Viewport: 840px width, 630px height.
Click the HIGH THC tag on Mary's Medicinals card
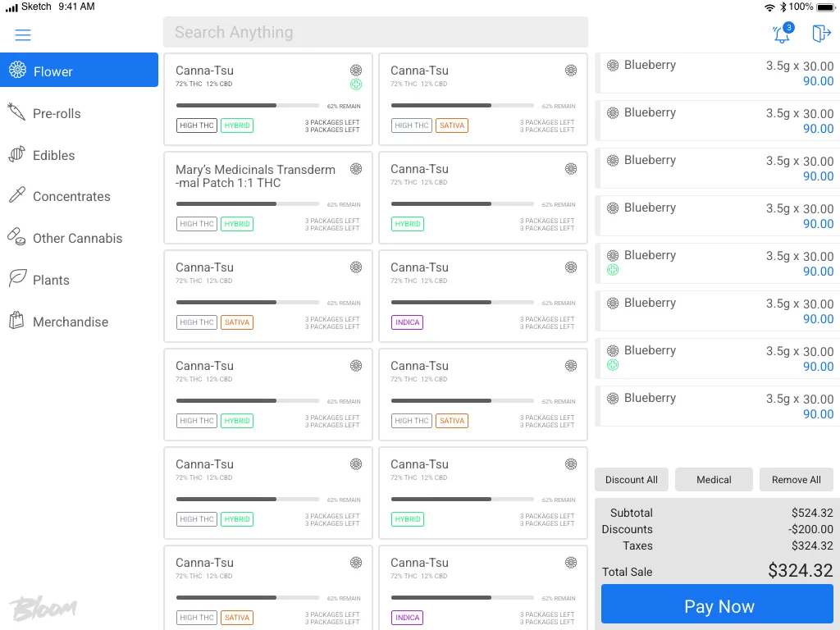(197, 224)
